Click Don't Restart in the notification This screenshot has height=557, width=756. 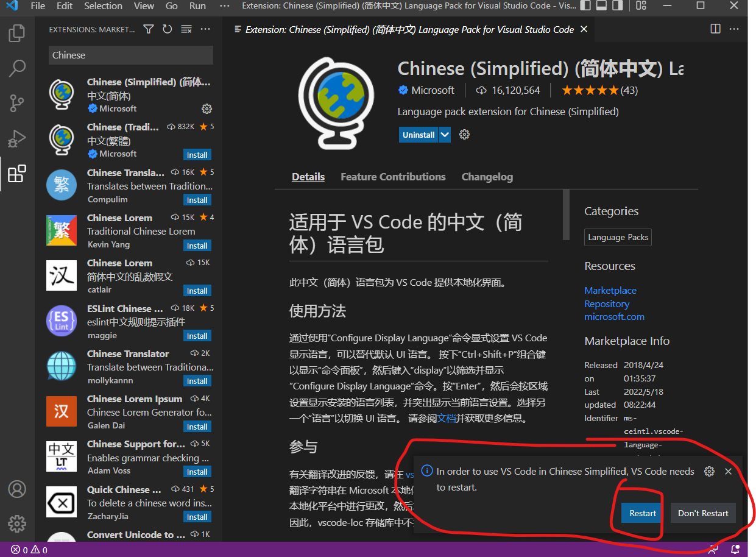(703, 513)
